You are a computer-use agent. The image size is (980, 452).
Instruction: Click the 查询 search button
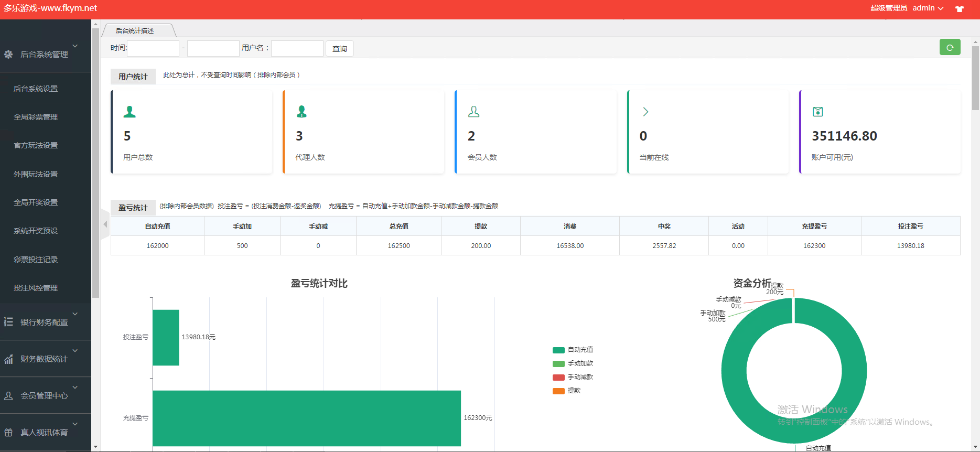coord(340,49)
